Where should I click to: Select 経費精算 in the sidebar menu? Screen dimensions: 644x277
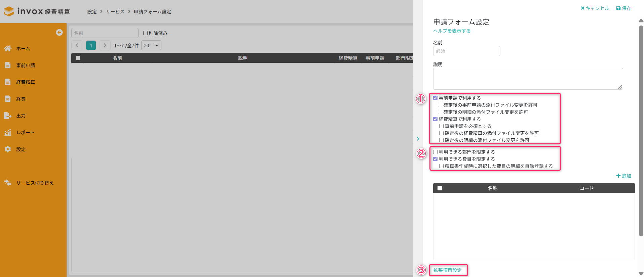coord(26,82)
